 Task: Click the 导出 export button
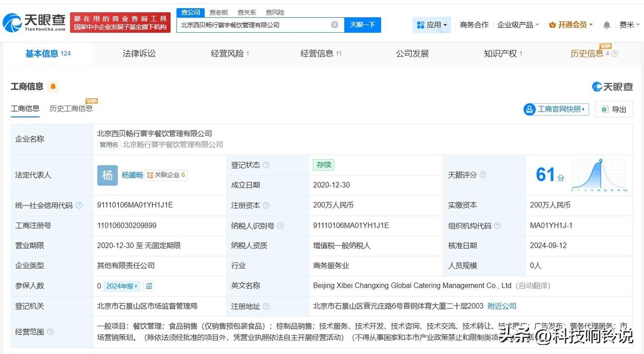(x=614, y=109)
